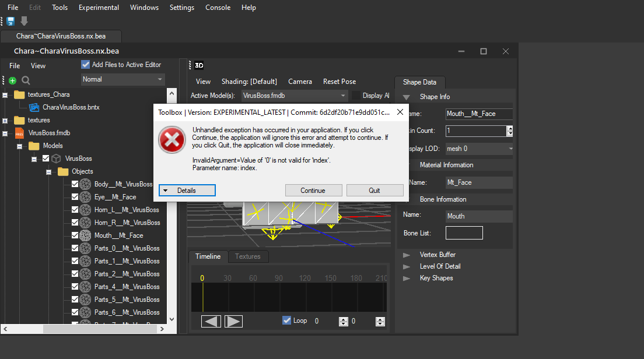Click the download arrow icon in the toolbar
Screen dimensions: 644x359
point(23,21)
